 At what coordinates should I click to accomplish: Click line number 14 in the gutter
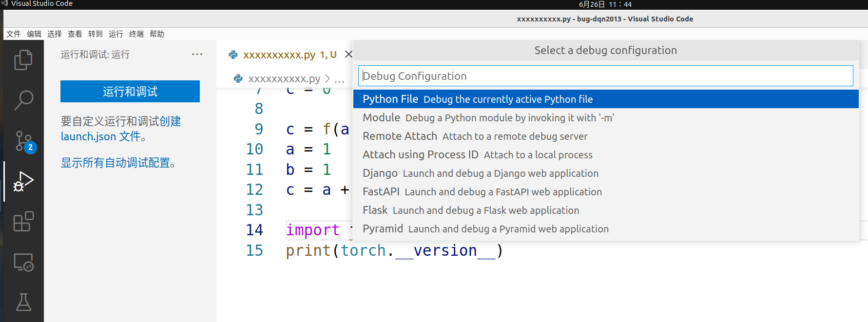coord(254,230)
